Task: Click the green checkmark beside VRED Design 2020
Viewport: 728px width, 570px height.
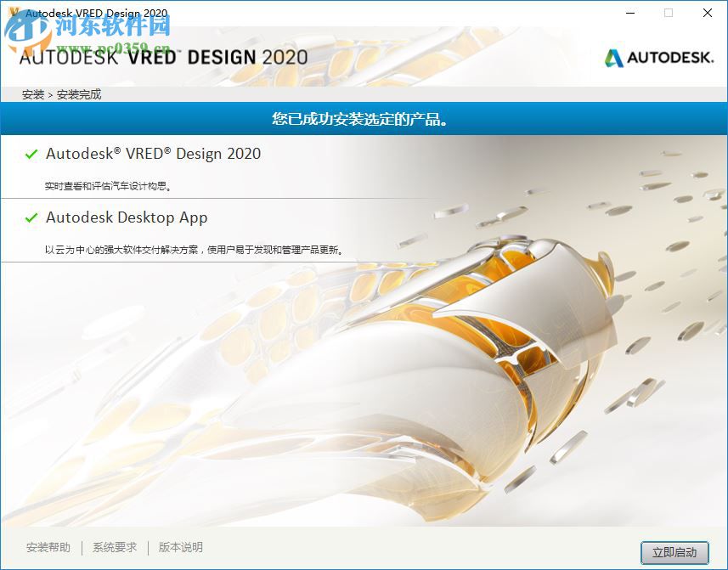Action: click(32, 155)
